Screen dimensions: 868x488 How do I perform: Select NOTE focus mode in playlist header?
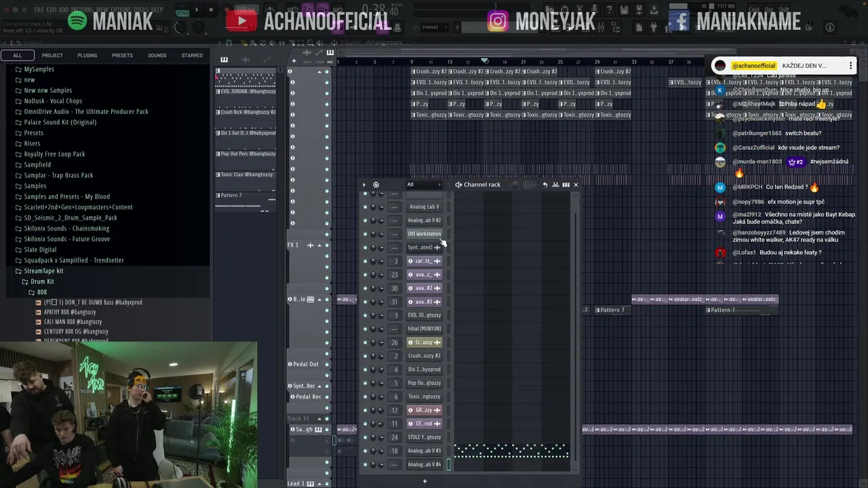click(x=308, y=62)
